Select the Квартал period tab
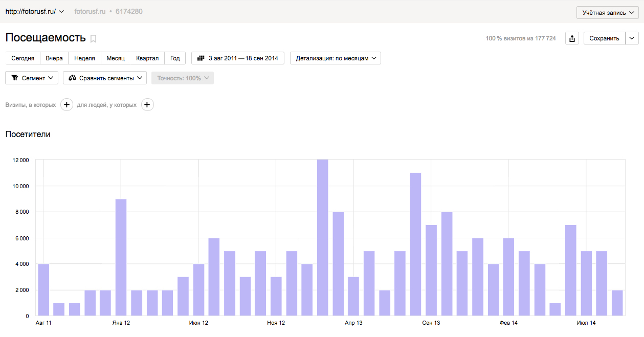The image size is (644, 337). [x=147, y=58]
